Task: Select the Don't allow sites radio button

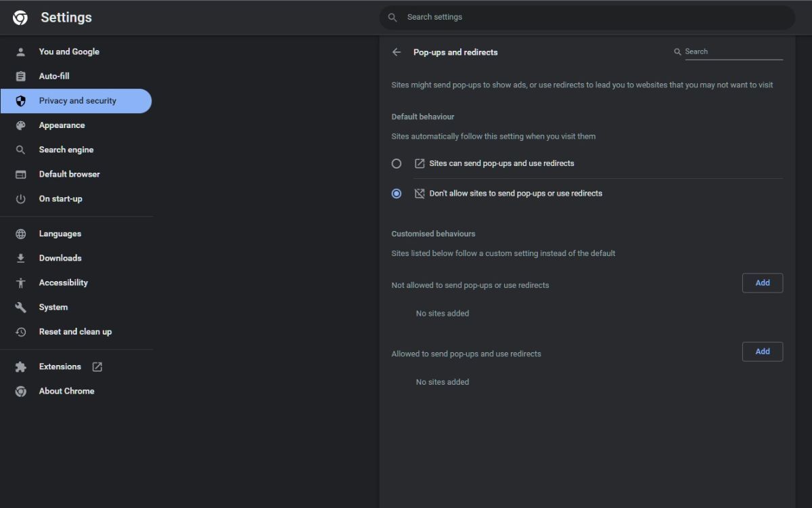Action: click(396, 193)
